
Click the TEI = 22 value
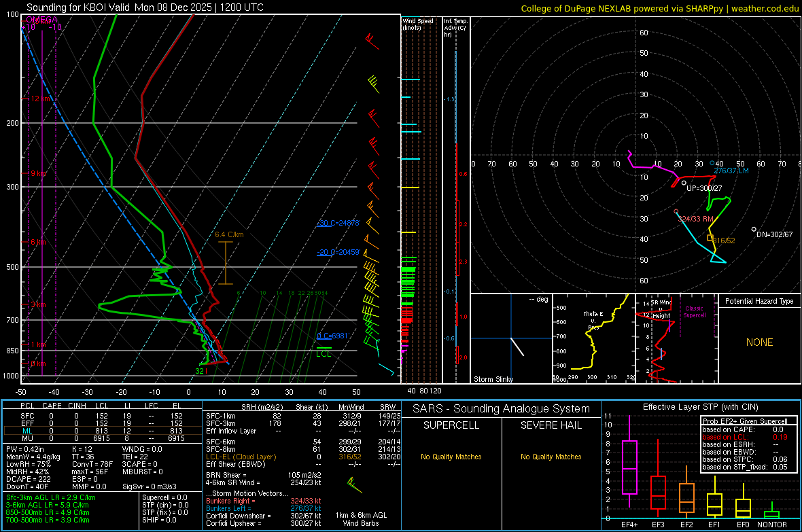135,457
